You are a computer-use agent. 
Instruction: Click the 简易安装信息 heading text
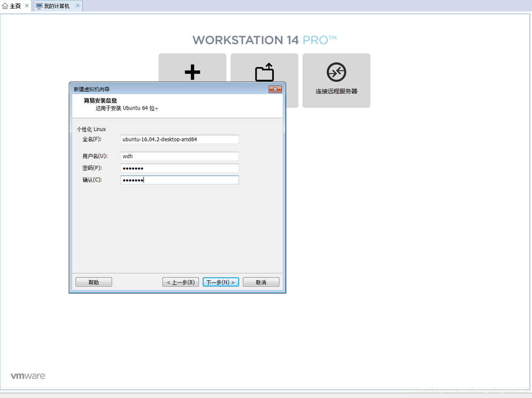(x=100, y=101)
